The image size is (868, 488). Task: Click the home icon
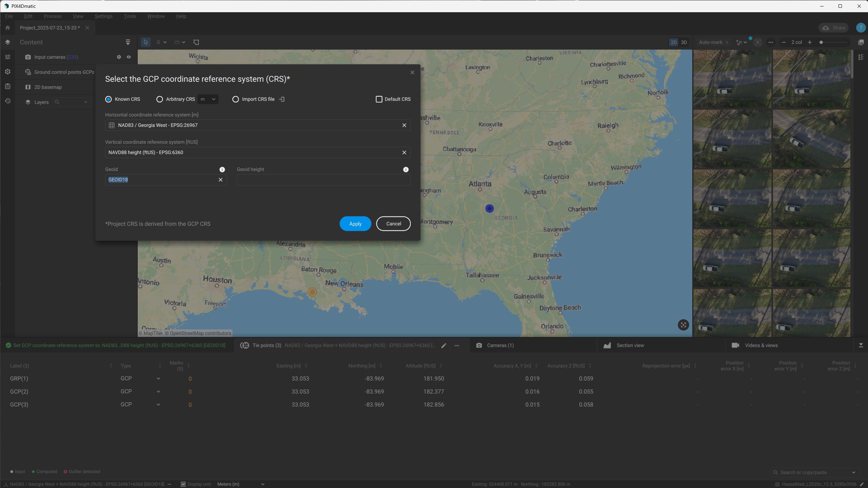pyautogui.click(x=7, y=28)
